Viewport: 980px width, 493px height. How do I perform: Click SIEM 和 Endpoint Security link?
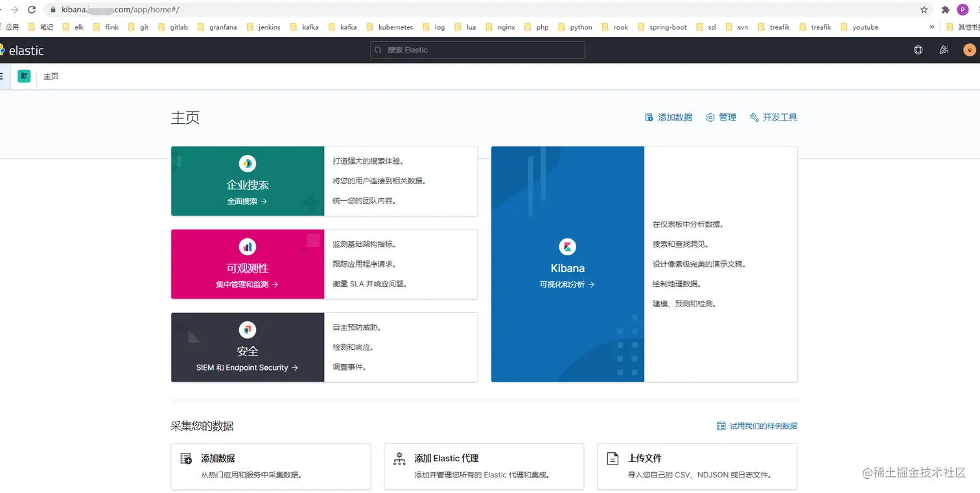coord(247,367)
